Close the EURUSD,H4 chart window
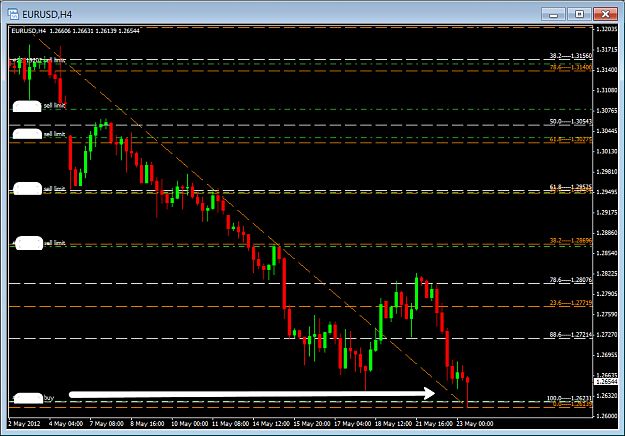Screen dimensions: 625x436 (x=605, y=14)
